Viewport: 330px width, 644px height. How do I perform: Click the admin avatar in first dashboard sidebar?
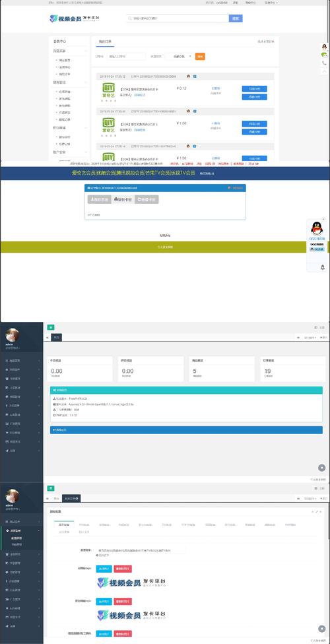[x=12, y=335]
